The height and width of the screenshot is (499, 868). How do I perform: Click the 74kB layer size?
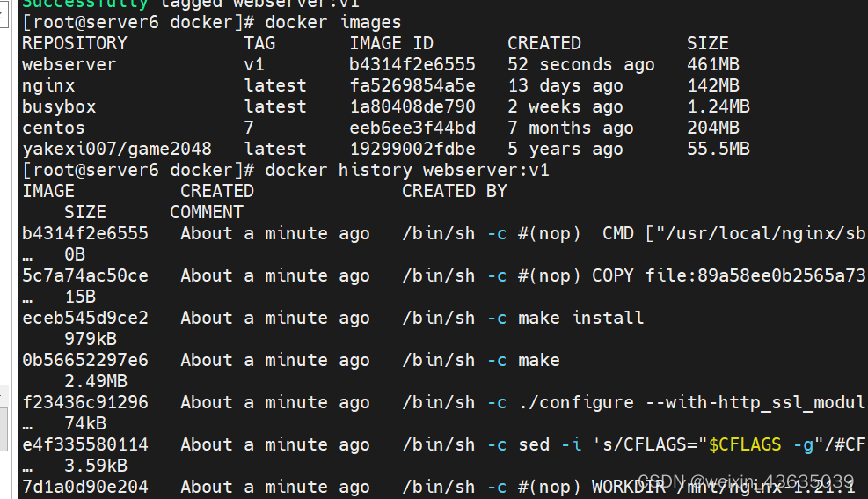[x=85, y=423]
